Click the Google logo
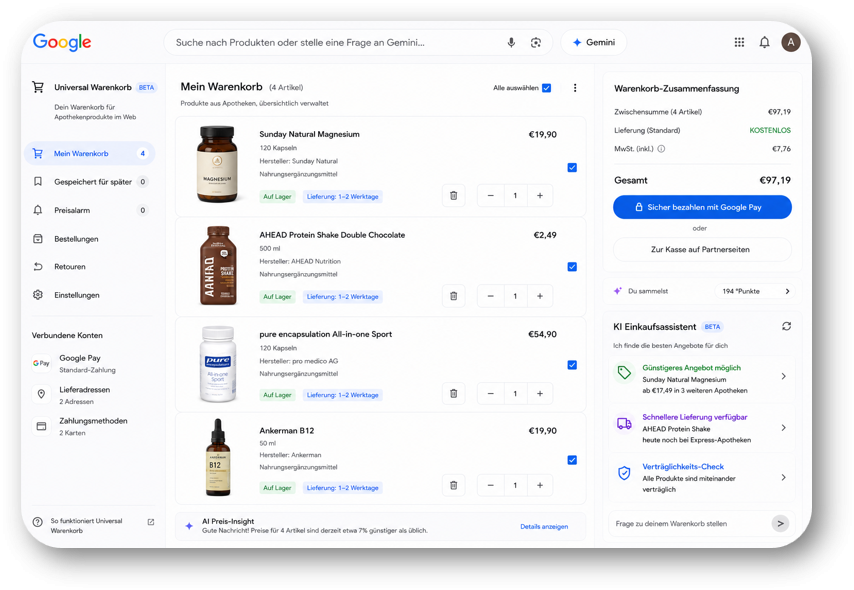The width and height of the screenshot is (854, 590). click(62, 42)
